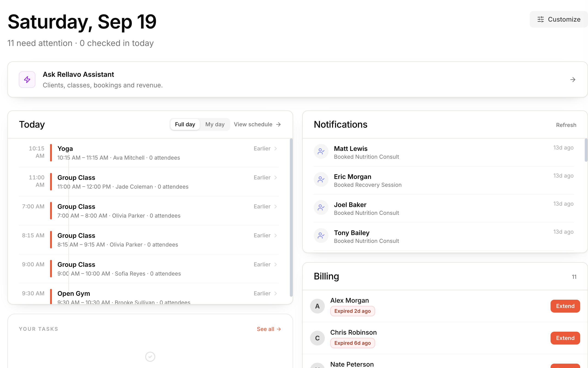Click the arrow on Ask Rellavo Assistant card
The height and width of the screenshot is (368, 588).
tap(573, 80)
